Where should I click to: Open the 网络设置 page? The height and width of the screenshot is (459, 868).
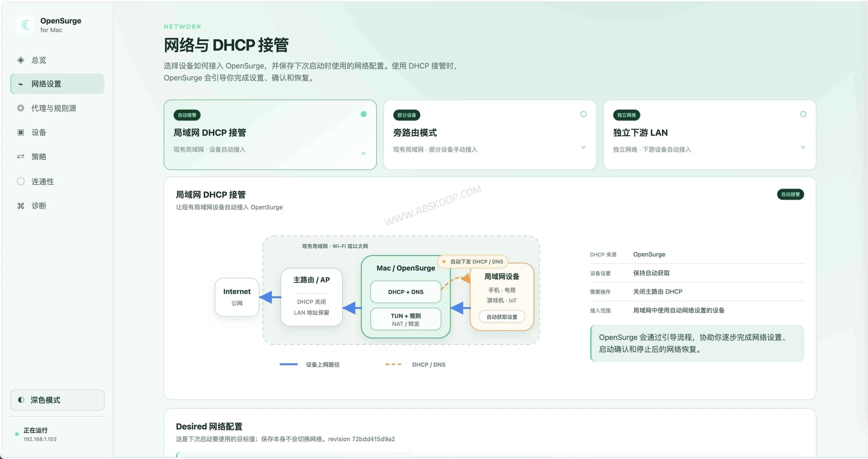click(57, 84)
